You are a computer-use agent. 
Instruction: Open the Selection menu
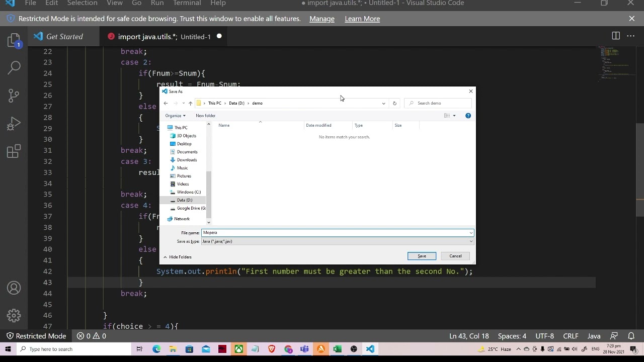[x=82, y=4]
